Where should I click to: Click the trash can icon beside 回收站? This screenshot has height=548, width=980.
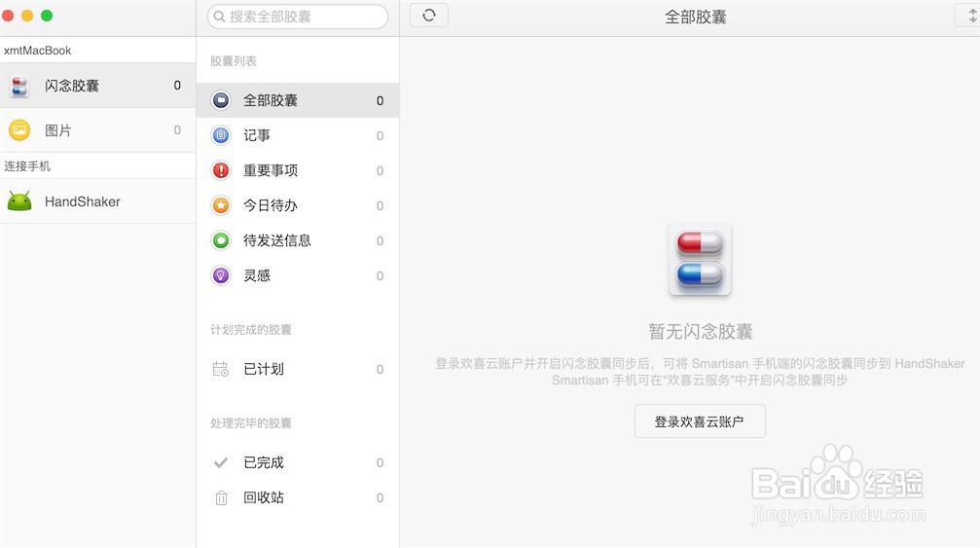coord(221,498)
